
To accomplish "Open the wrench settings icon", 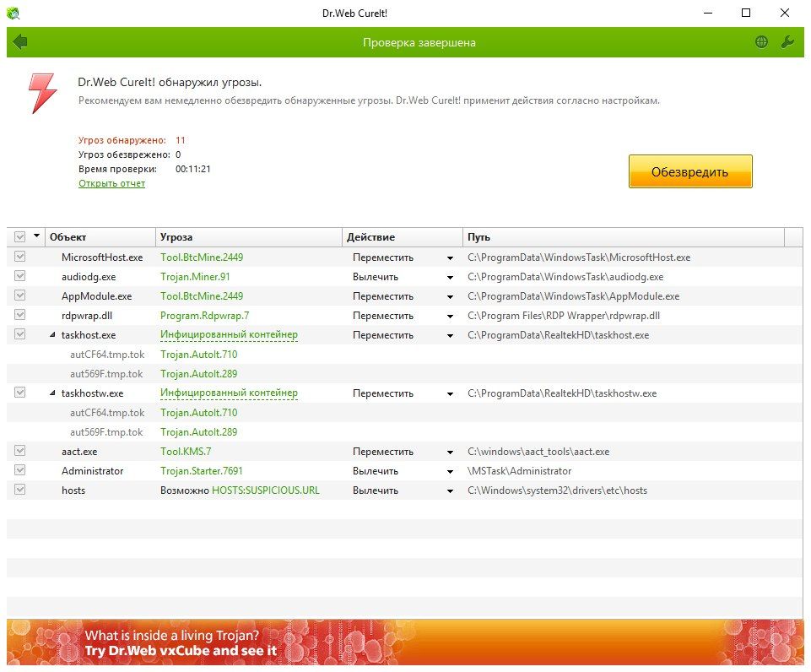I will click(x=787, y=42).
